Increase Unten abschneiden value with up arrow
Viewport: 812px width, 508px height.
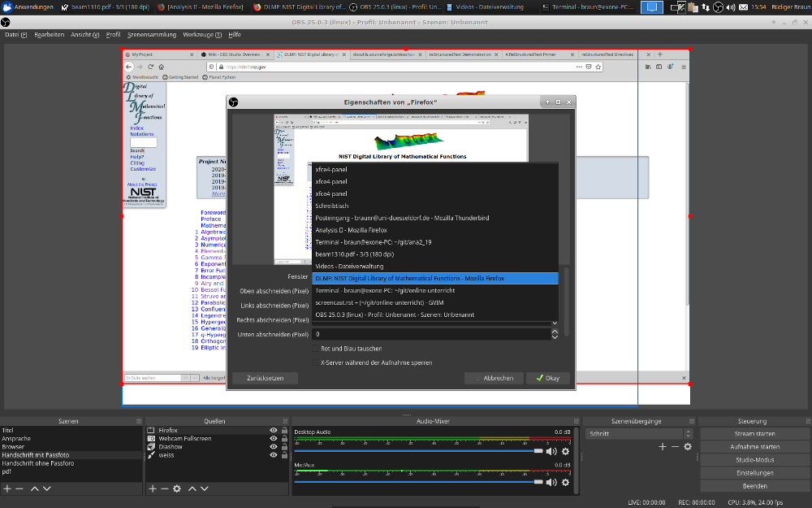pyautogui.click(x=555, y=332)
